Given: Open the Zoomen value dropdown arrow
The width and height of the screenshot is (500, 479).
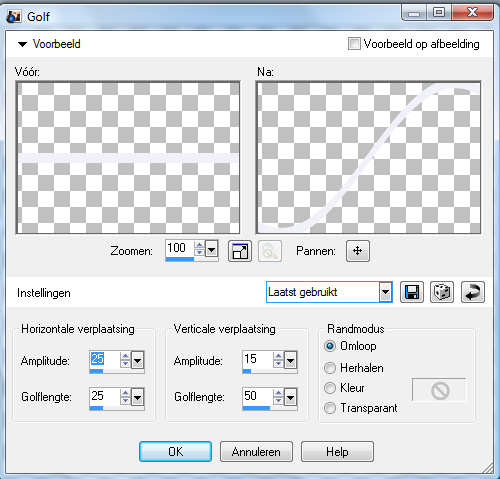Looking at the screenshot, I should click(211, 249).
